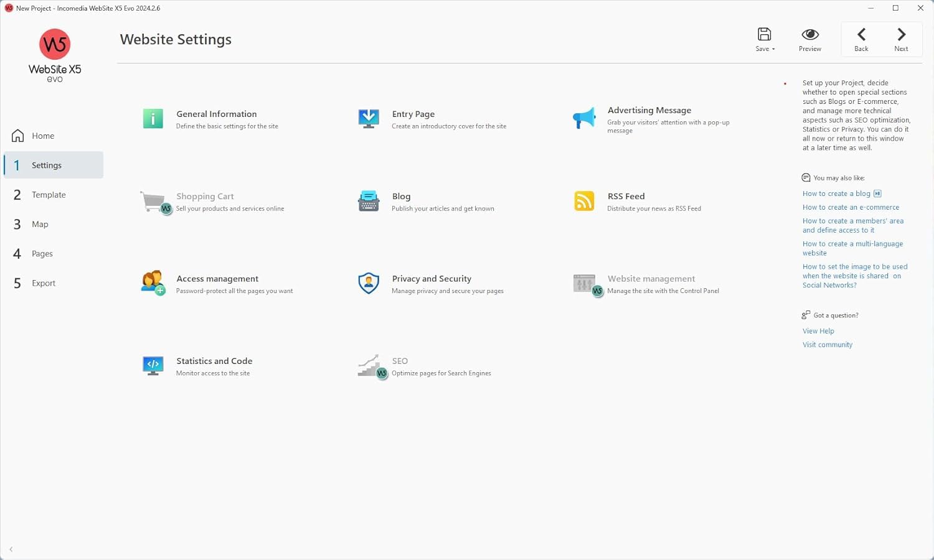Open link about image shared on Social Networks
Screen dimensions: 934x560
[855, 276]
